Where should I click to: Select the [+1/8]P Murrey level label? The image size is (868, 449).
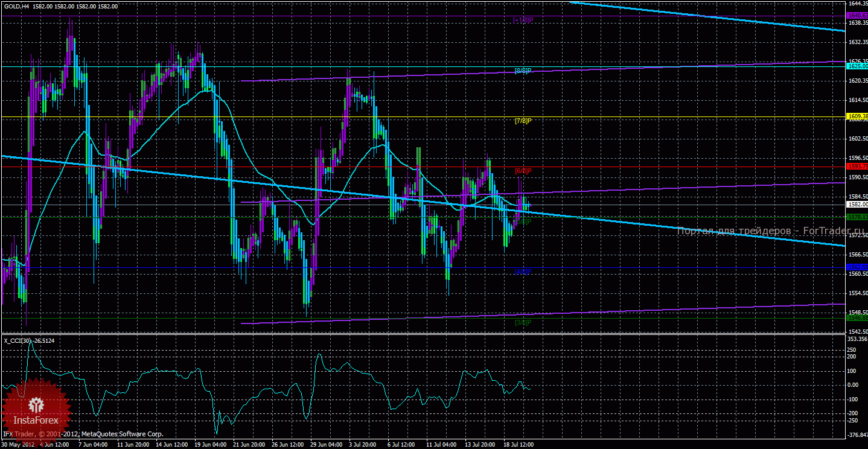(x=523, y=20)
